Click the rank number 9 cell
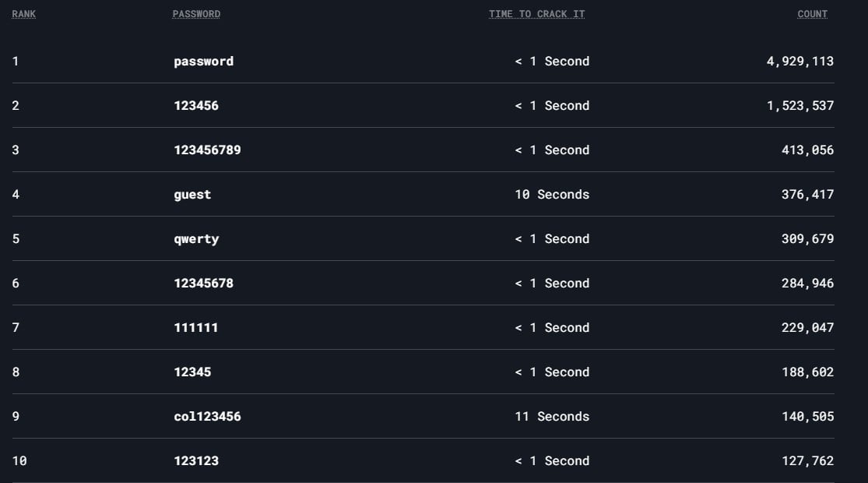 click(x=16, y=416)
